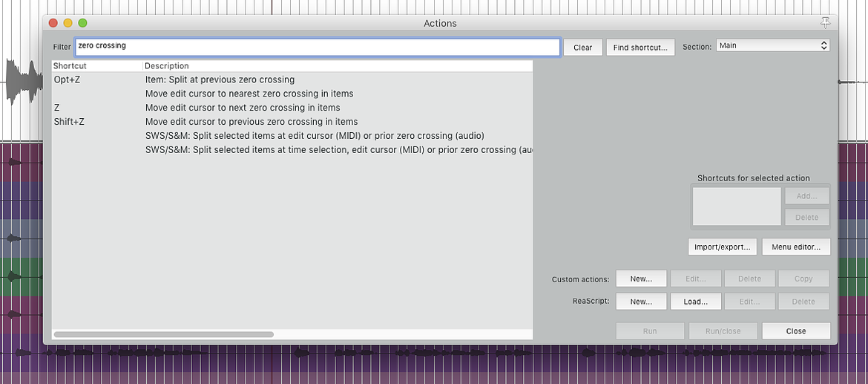868x384 pixels.
Task: Open the Menu editor
Action: click(796, 247)
